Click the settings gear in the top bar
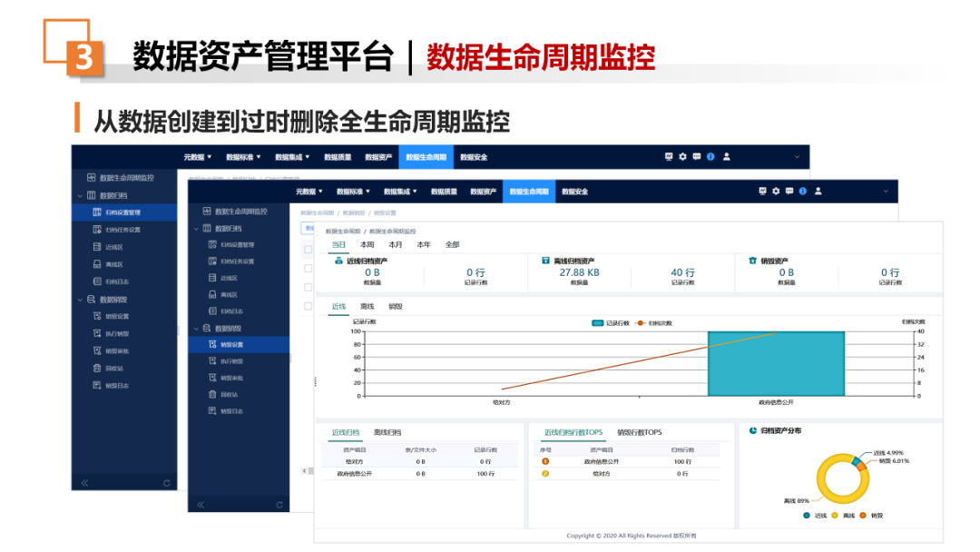 point(776,190)
